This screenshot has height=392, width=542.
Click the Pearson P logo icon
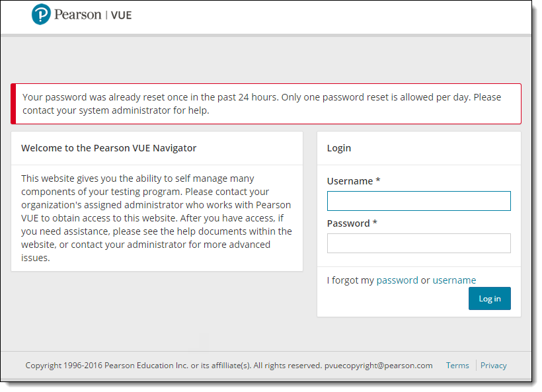[41, 15]
